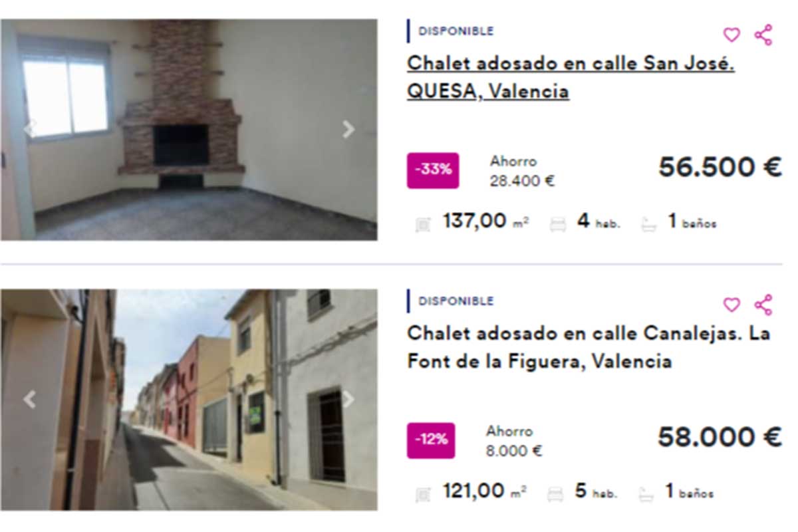
Task: Click the 56.500 € price
Action: (720, 167)
